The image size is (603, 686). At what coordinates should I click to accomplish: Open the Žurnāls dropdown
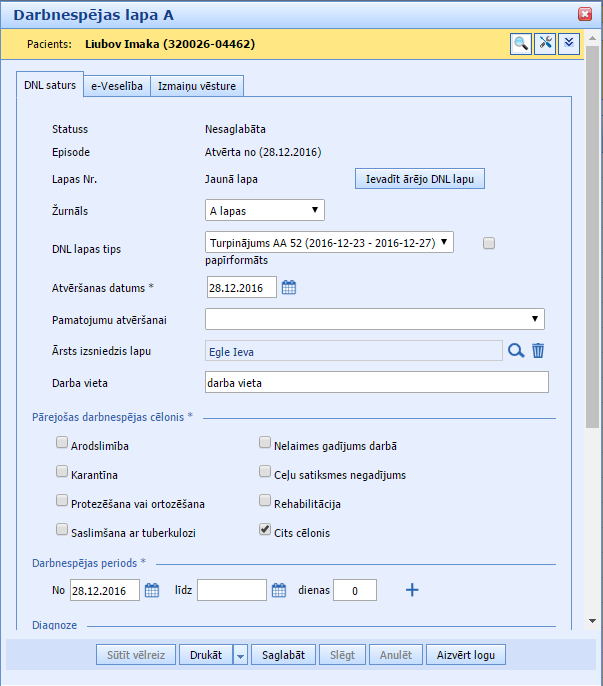(x=264, y=210)
